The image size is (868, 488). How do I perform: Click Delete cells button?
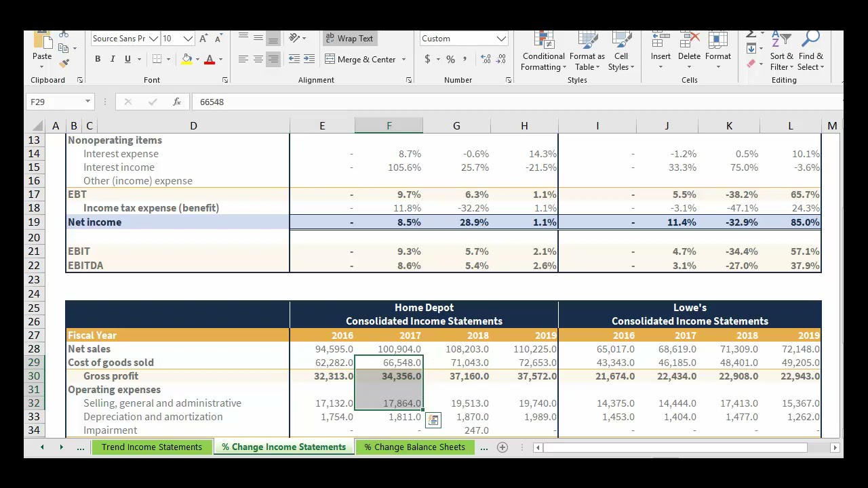click(x=689, y=52)
